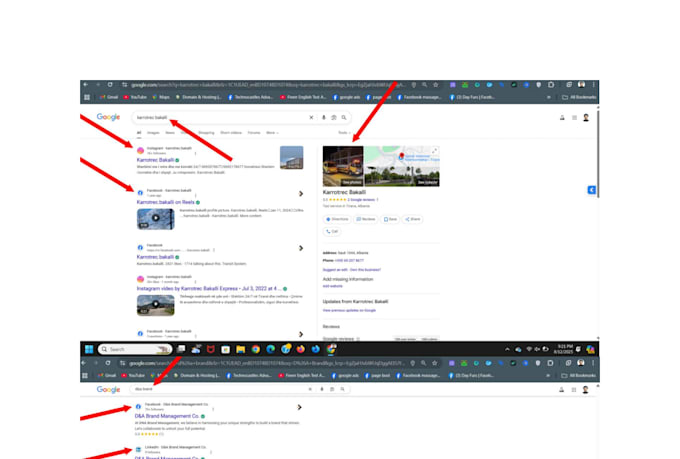The width and height of the screenshot is (680, 459).
Task: Open the apps grid shortcut in karrotrec bookmarks bar
Action: 87,97
